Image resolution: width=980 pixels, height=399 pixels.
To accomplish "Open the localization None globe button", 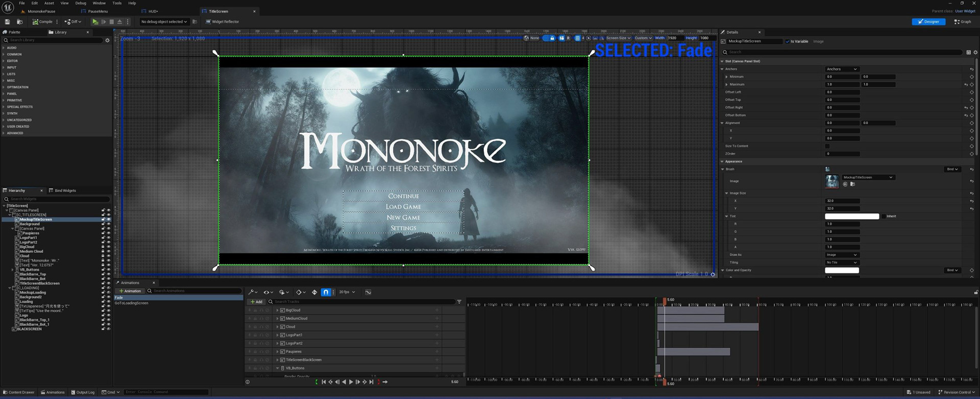I will click(x=531, y=38).
